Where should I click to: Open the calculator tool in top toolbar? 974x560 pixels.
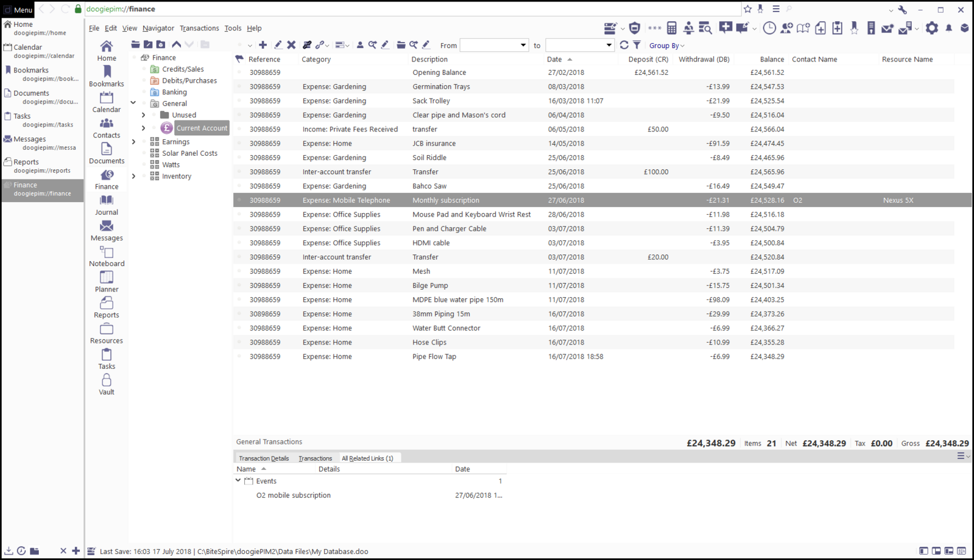pyautogui.click(x=671, y=28)
